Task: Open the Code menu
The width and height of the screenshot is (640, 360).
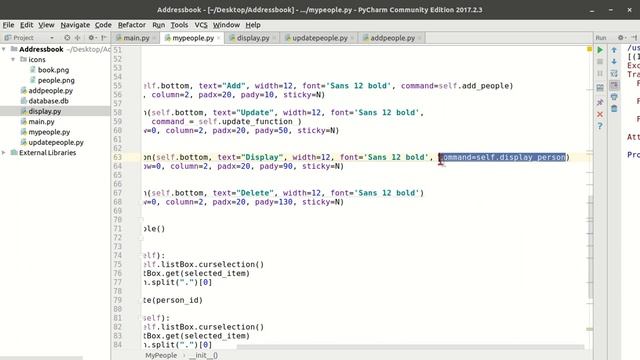Action: (x=103, y=25)
